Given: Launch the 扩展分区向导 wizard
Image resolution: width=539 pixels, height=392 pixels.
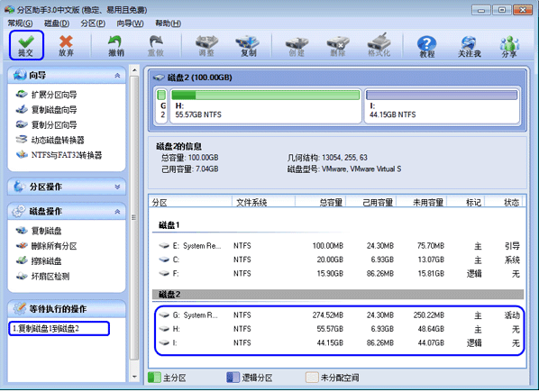Looking at the screenshot, I should click(x=46, y=95).
